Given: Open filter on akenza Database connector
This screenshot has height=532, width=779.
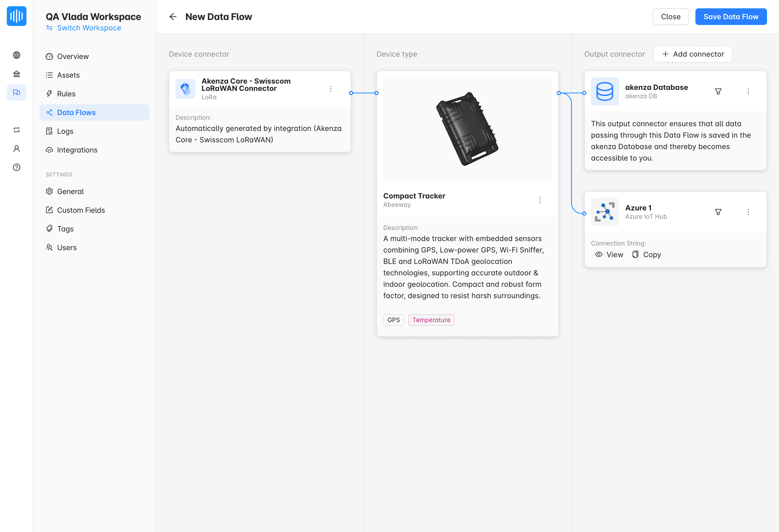Looking at the screenshot, I should [718, 91].
